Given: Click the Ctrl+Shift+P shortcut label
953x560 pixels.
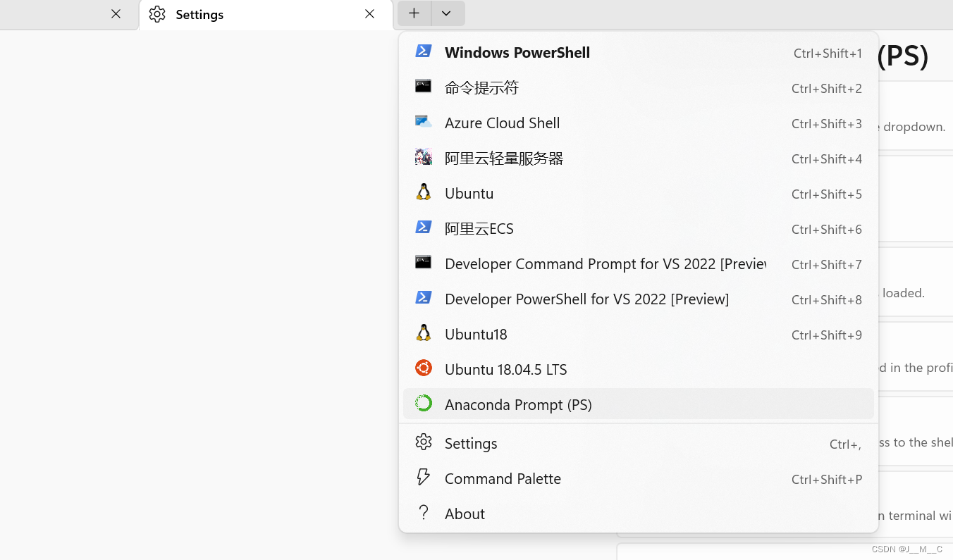Looking at the screenshot, I should pos(827,480).
